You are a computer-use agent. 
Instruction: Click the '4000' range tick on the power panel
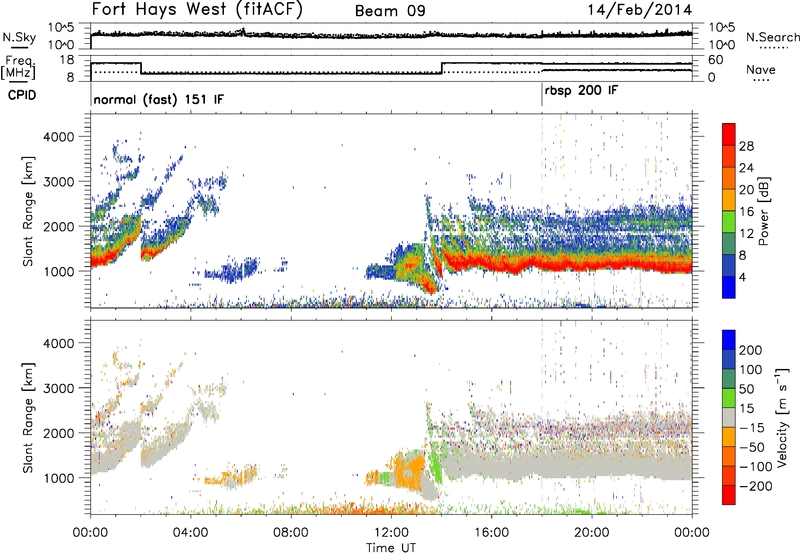tap(58, 137)
